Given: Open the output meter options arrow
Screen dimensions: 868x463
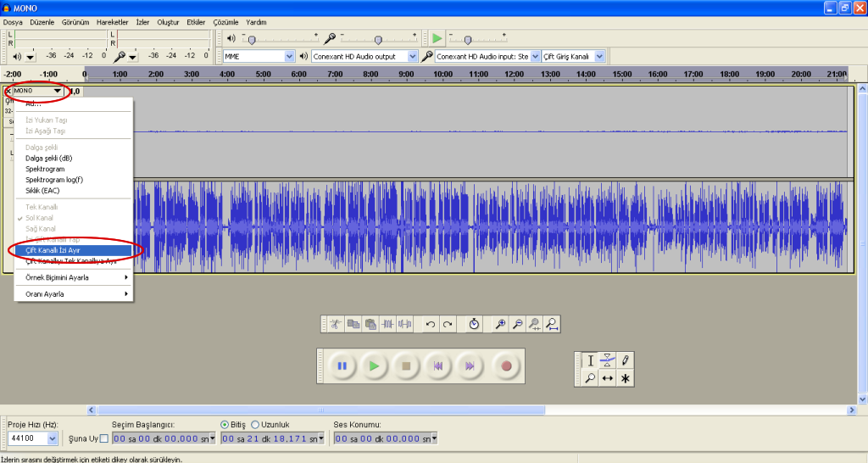Looking at the screenshot, I should [x=31, y=57].
